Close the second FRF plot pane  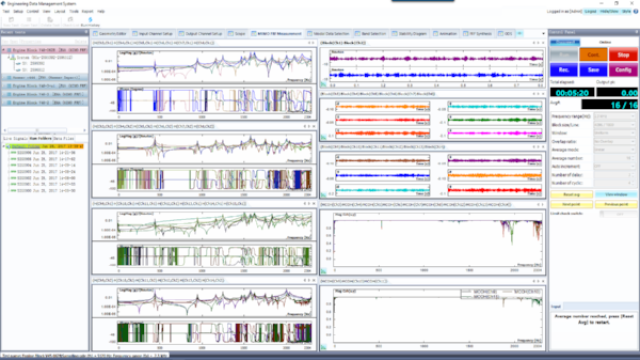coord(313,127)
